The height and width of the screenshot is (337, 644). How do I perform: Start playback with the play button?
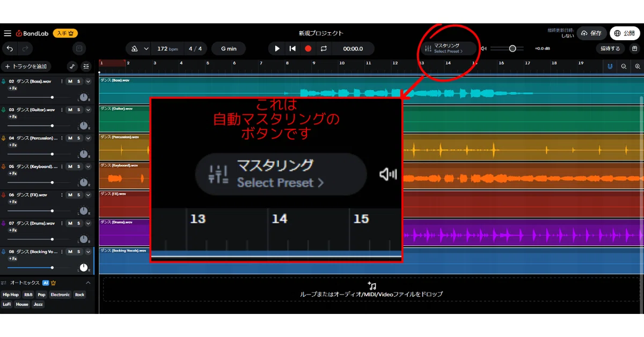(277, 49)
